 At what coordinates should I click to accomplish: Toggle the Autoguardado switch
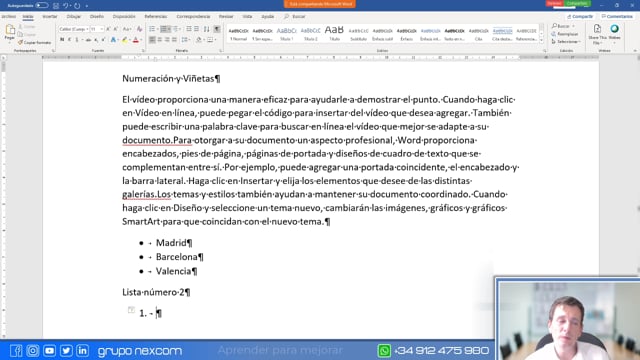(x=42, y=5)
